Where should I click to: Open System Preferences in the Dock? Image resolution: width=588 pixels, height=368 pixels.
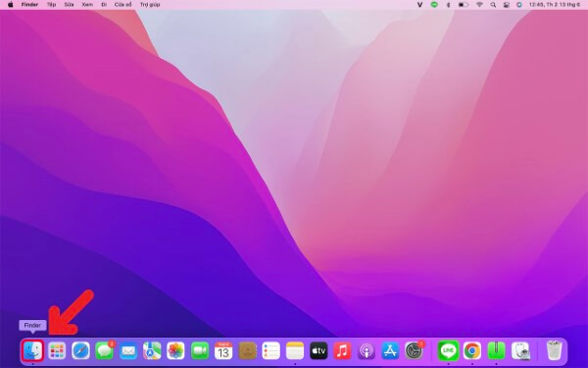pyautogui.click(x=414, y=351)
